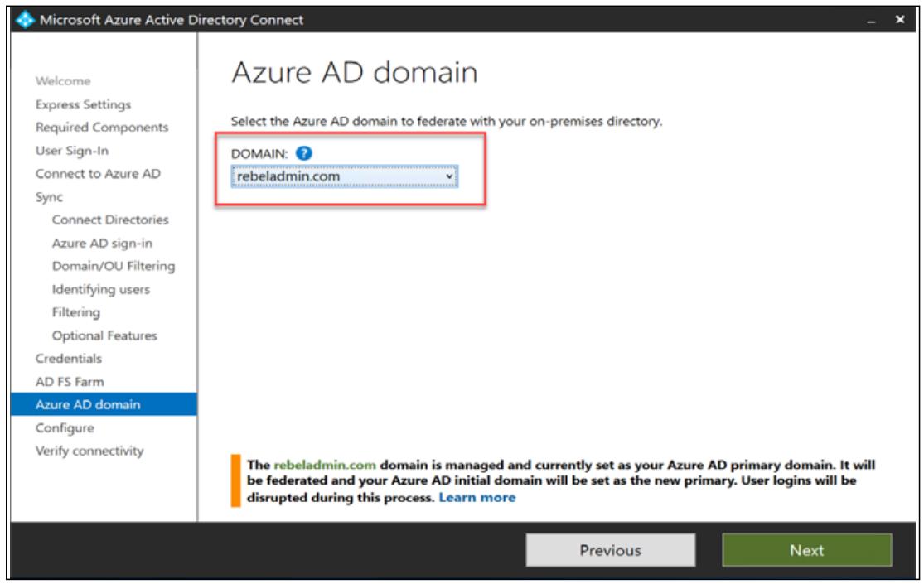This screenshot has width=924, height=584.
Task: Open the Learn more link
Action: pyautogui.click(x=477, y=497)
